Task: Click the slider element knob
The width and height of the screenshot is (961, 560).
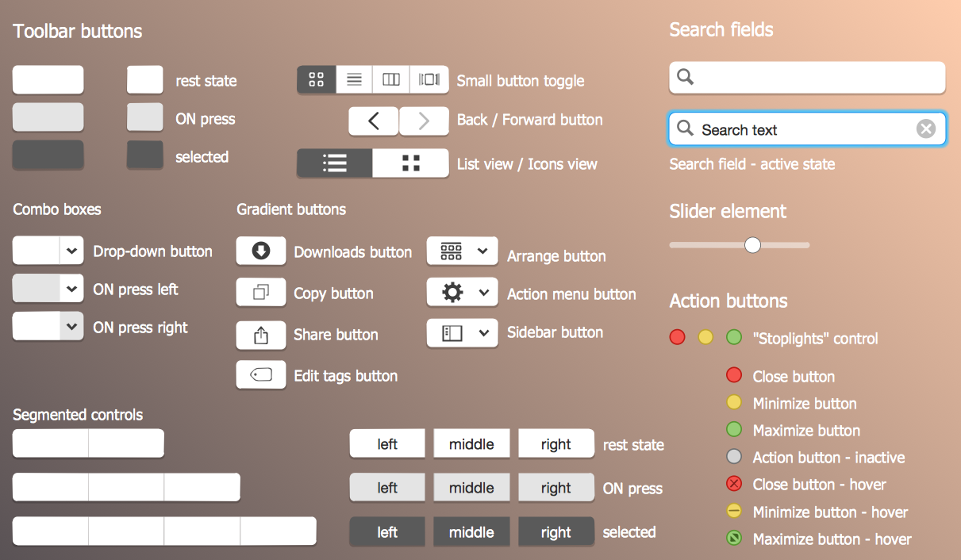Action: 752,245
